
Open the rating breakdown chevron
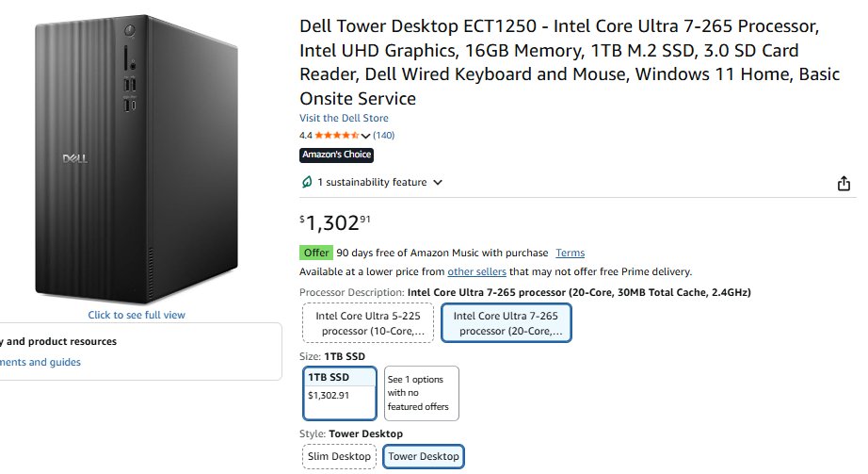pos(365,137)
